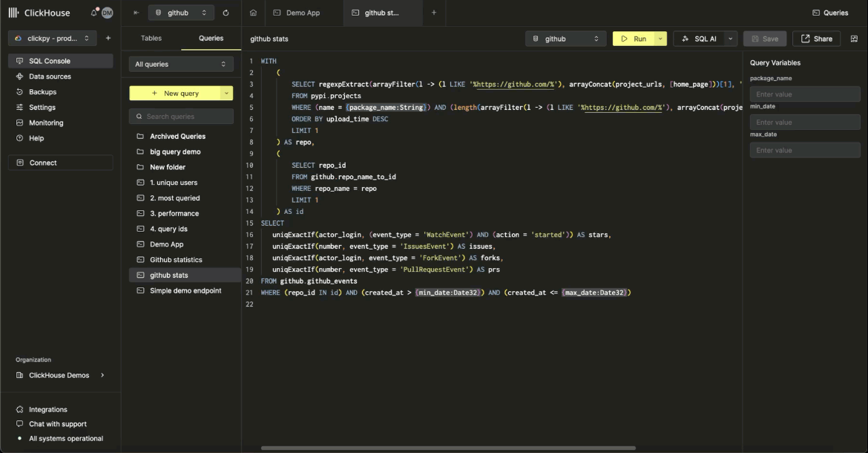
Task: Run the github stats query
Action: point(633,39)
